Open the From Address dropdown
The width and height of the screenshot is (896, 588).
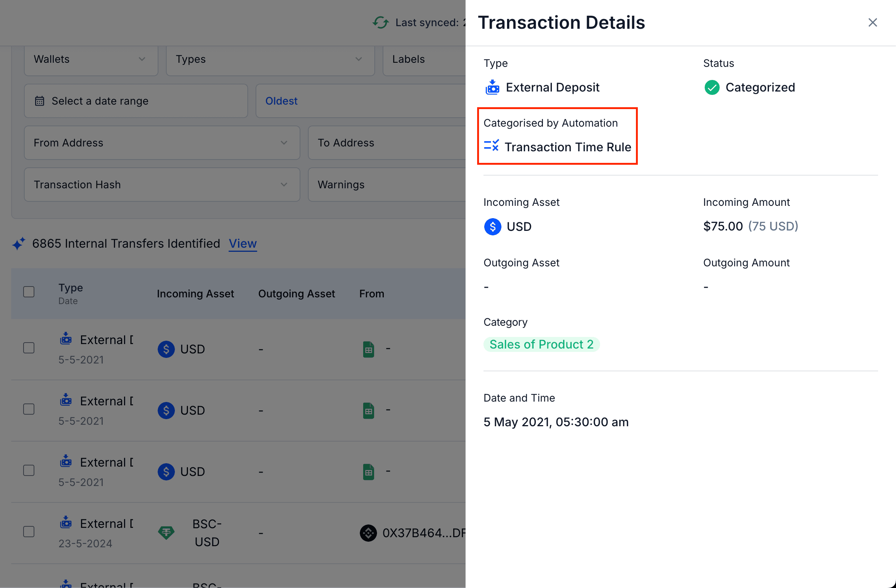tap(162, 143)
